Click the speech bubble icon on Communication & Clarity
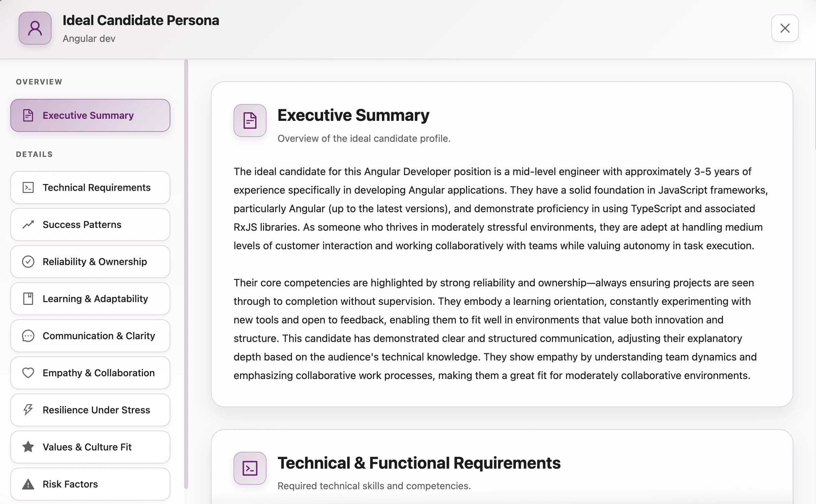 28,336
